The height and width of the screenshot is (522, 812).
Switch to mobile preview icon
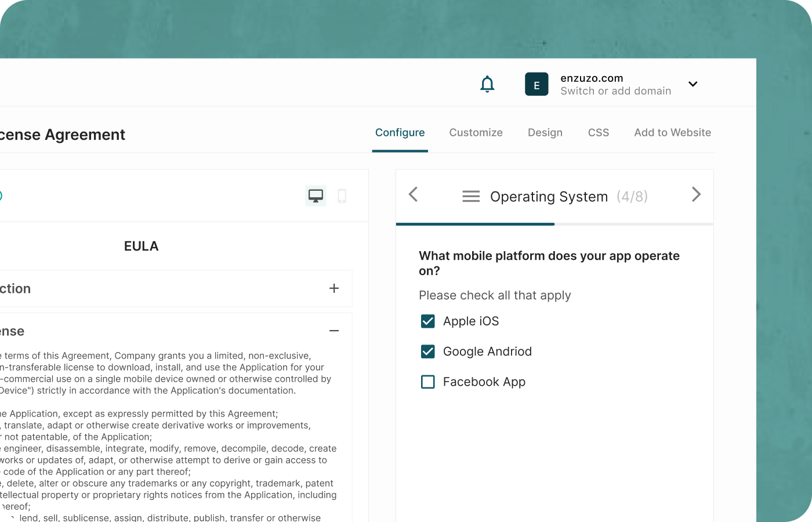click(342, 195)
